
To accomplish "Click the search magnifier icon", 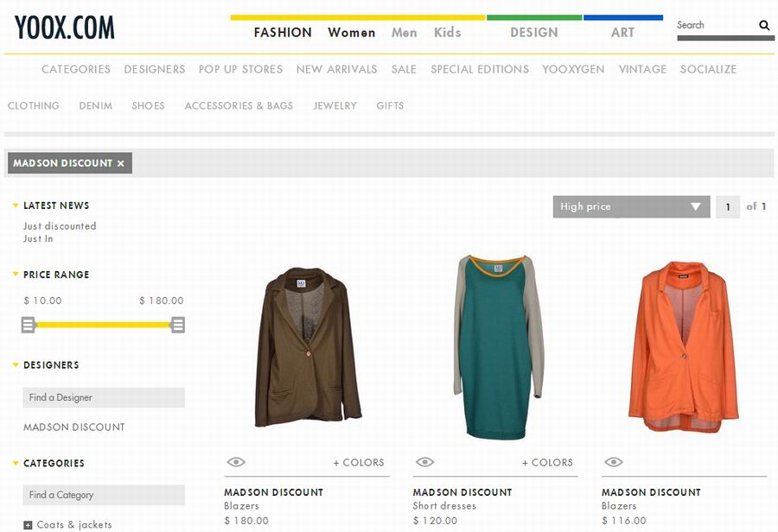I will coord(764,25).
